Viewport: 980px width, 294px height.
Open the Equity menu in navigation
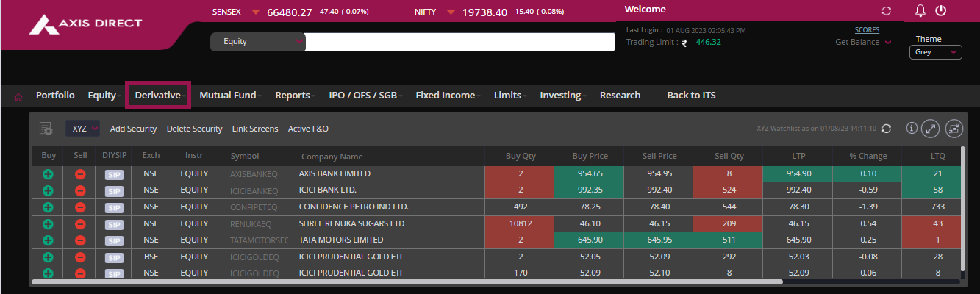[102, 96]
